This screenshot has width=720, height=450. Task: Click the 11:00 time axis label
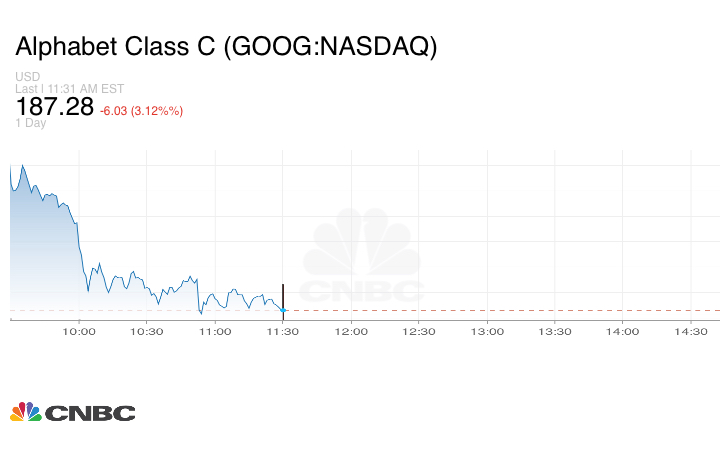214,331
